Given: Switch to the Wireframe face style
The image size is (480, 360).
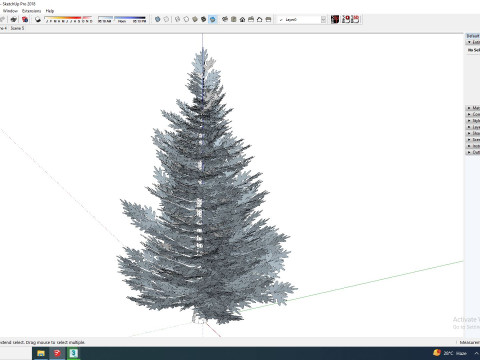Looking at the screenshot, I should [x=178, y=19].
